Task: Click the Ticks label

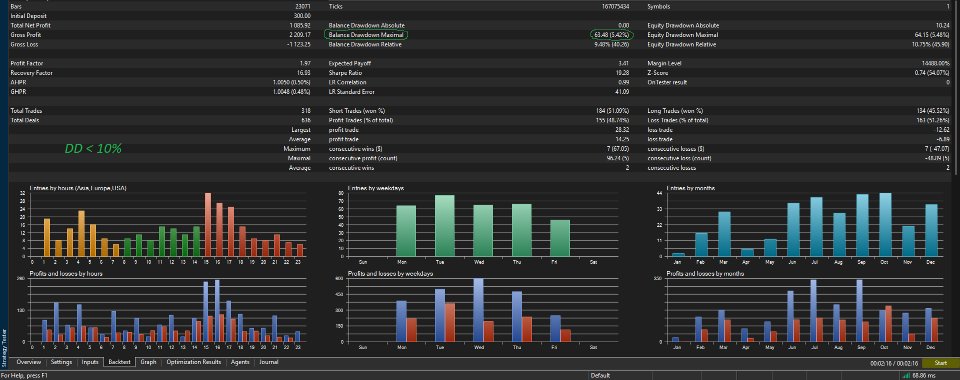Action: tap(336, 7)
